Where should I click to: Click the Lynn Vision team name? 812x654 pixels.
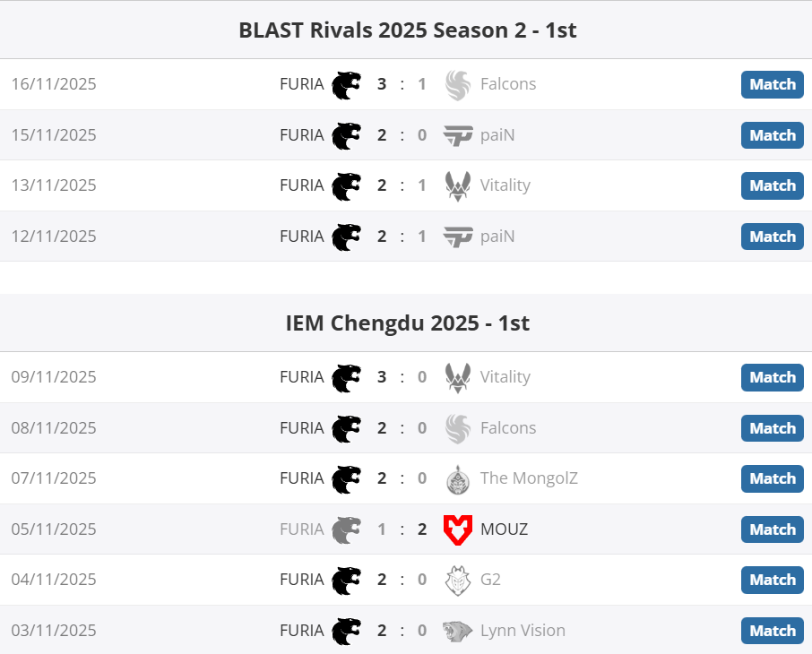pos(523,631)
